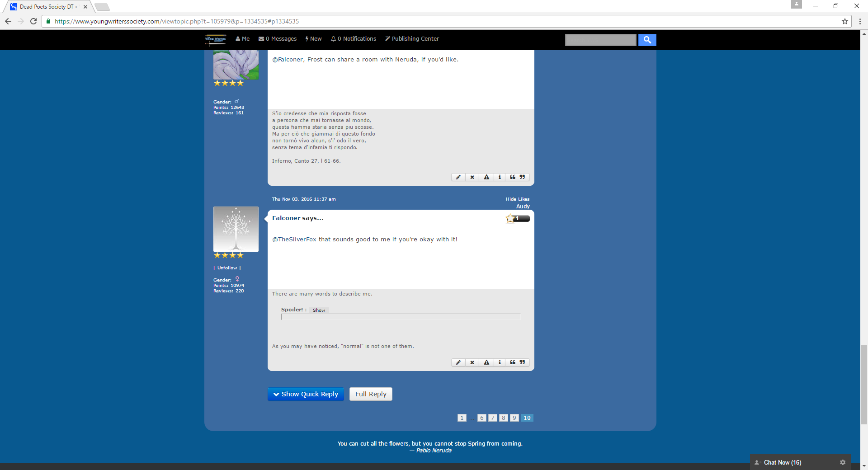
Task: Go to page 1 of topic
Action: (x=462, y=418)
